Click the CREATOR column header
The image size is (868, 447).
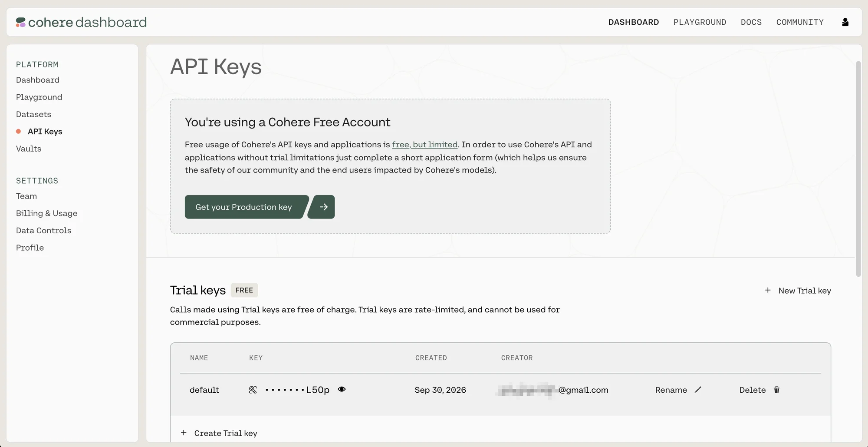click(x=517, y=358)
